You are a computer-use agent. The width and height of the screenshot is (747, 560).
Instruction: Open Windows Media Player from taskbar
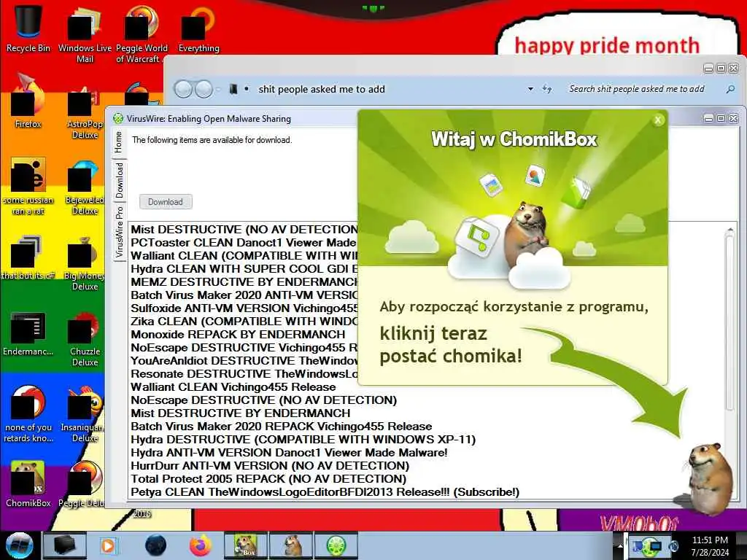[108, 545]
